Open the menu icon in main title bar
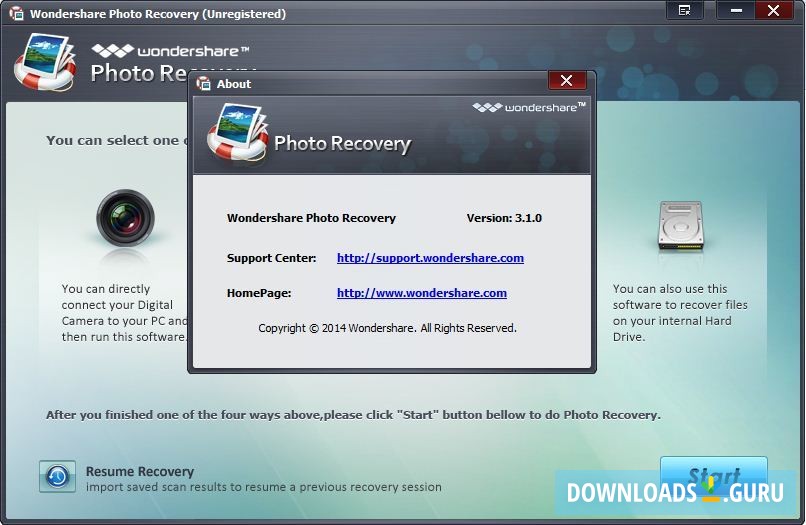The height and width of the screenshot is (525, 806). [x=684, y=10]
